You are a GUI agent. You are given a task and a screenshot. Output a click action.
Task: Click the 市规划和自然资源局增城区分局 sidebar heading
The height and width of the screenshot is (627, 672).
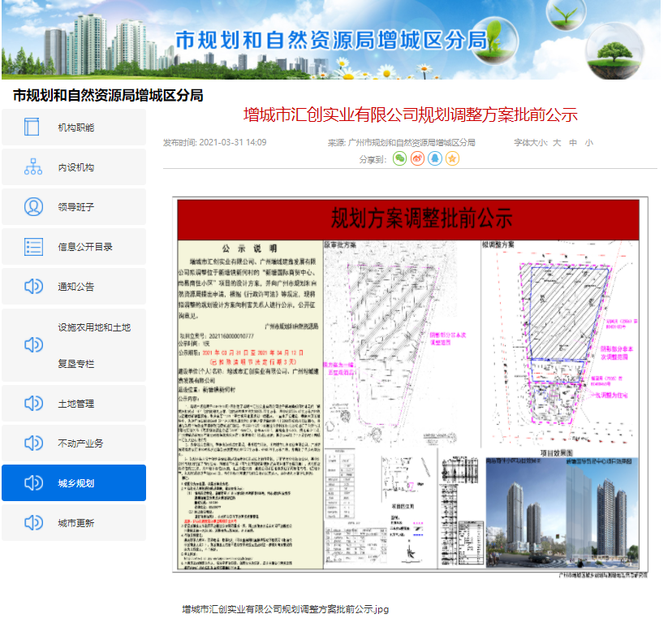pos(108,96)
